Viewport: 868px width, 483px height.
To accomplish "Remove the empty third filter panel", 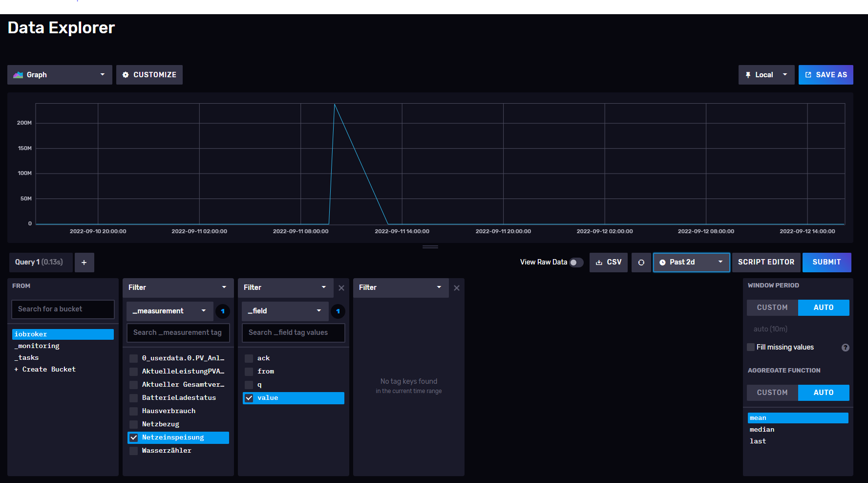I will [x=457, y=288].
